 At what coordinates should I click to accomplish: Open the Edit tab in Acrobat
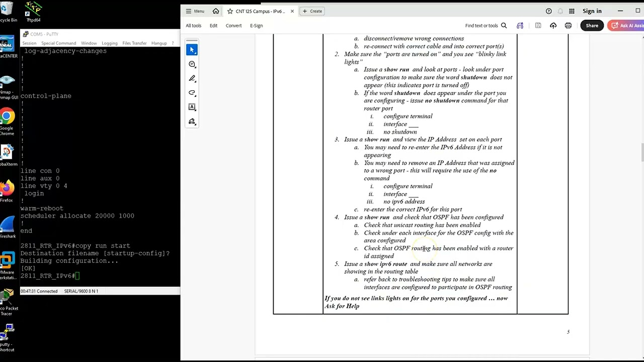click(x=213, y=26)
